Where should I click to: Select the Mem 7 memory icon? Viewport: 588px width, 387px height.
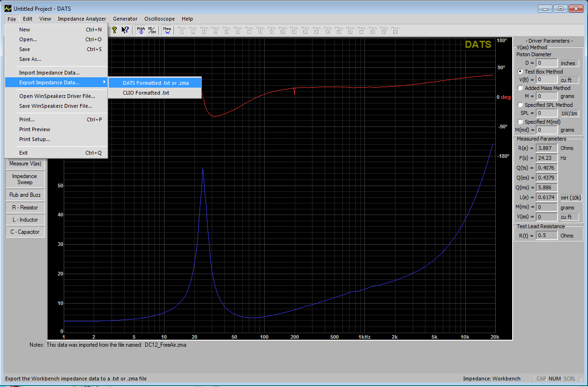tap(249, 30)
